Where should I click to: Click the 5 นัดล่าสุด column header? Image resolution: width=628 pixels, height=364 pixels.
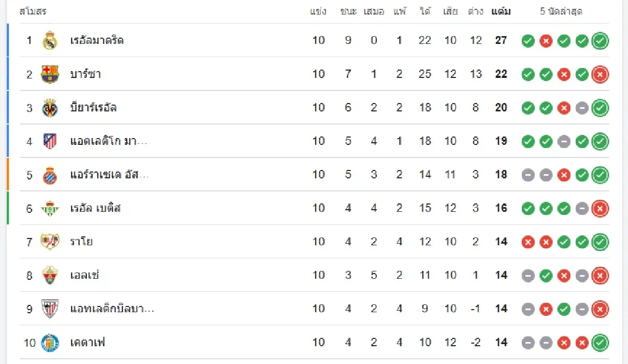coord(561,11)
